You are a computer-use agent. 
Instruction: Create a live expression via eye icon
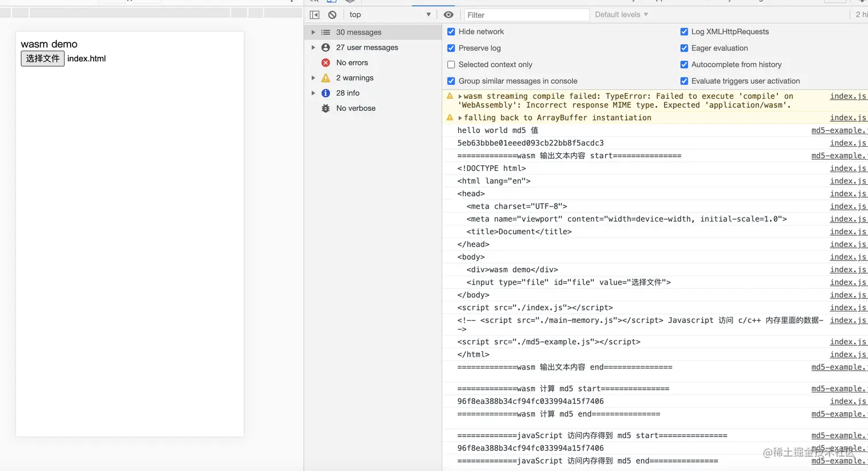449,15
